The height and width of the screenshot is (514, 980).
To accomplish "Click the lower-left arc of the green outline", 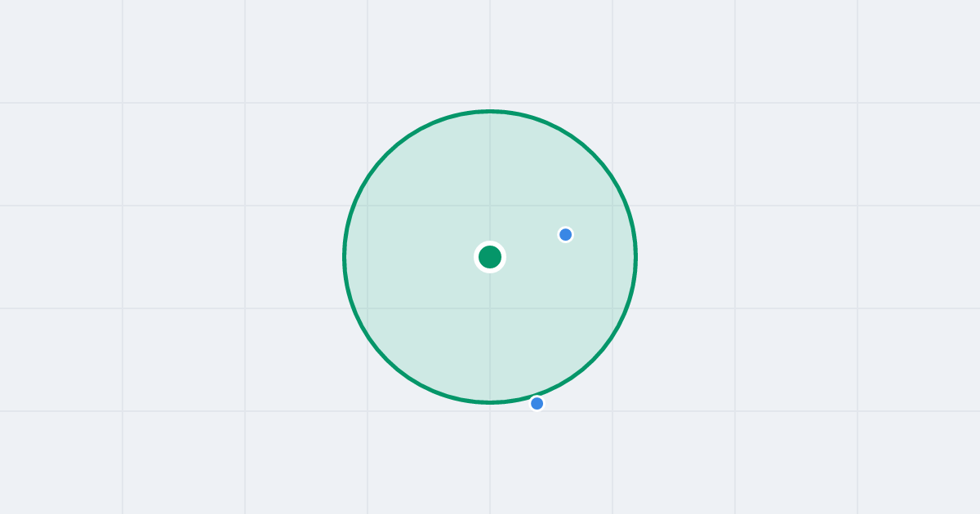I will (x=386, y=361).
